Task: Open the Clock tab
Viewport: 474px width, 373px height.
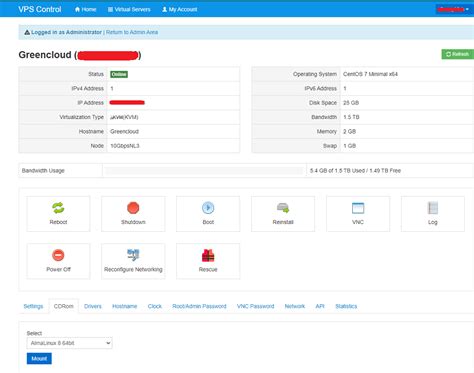Action: coord(155,306)
